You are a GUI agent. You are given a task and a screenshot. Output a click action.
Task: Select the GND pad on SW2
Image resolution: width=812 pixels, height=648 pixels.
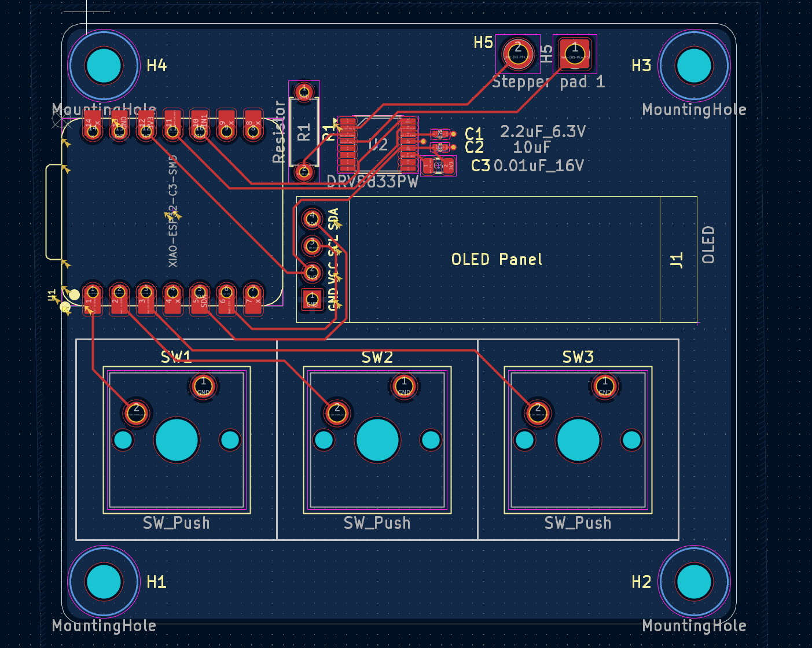[x=404, y=385]
